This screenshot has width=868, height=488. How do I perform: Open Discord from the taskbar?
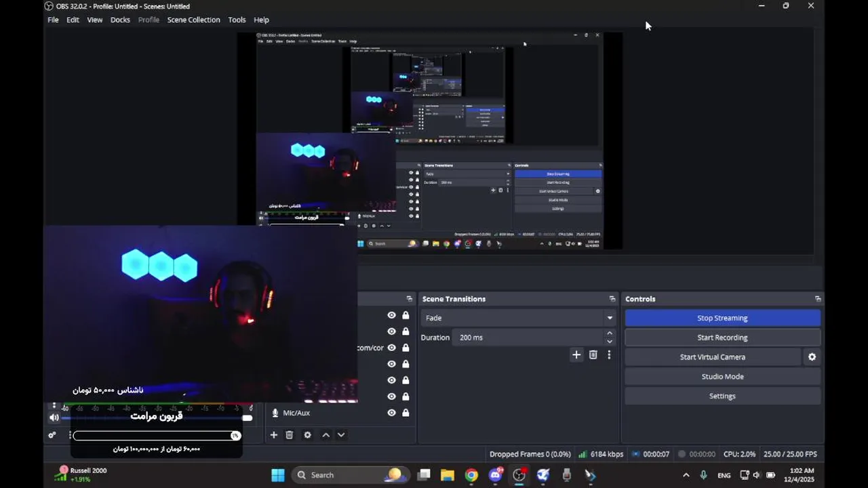pyautogui.click(x=496, y=475)
